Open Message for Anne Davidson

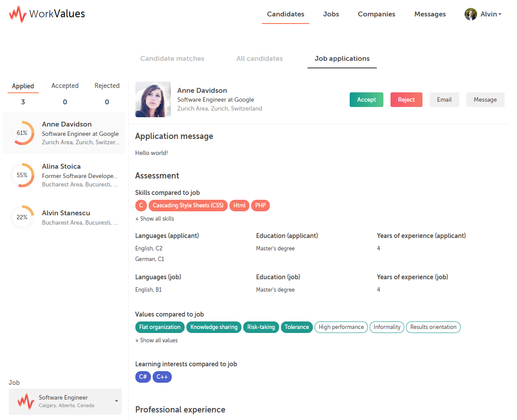tap(485, 99)
